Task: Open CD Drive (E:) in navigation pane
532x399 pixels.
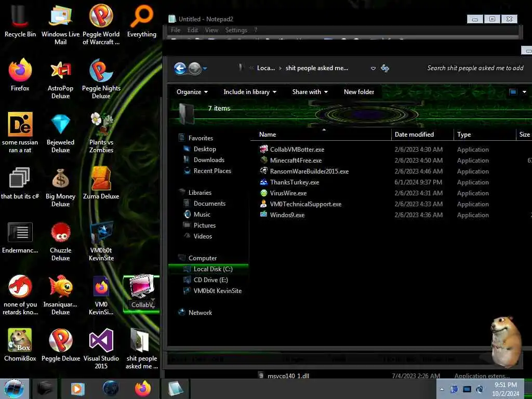Action: coord(206,280)
